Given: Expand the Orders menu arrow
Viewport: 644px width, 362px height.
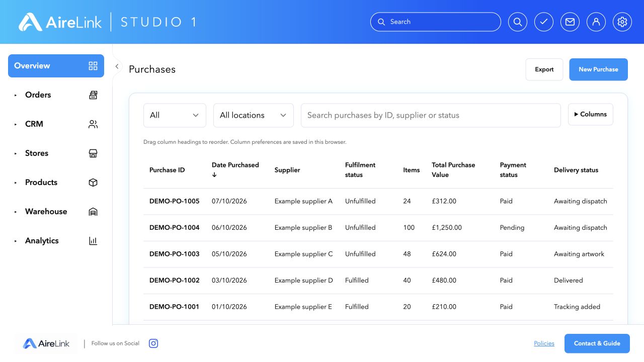Looking at the screenshot, I should point(16,95).
